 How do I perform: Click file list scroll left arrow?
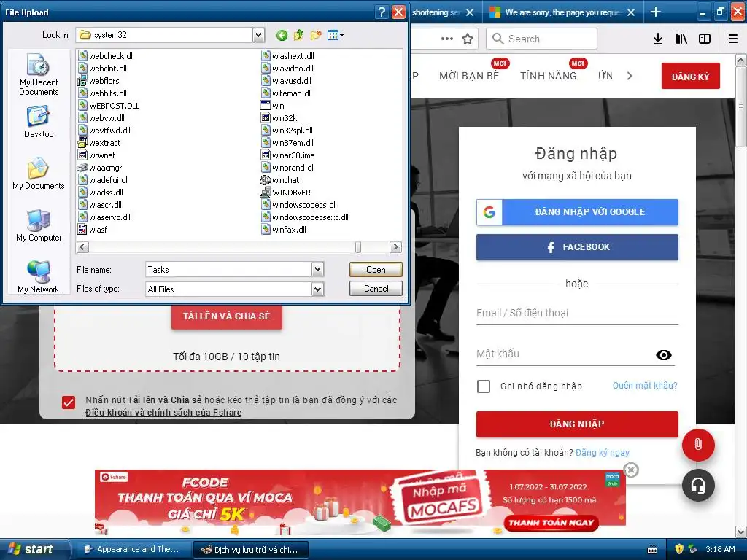[x=82, y=247]
